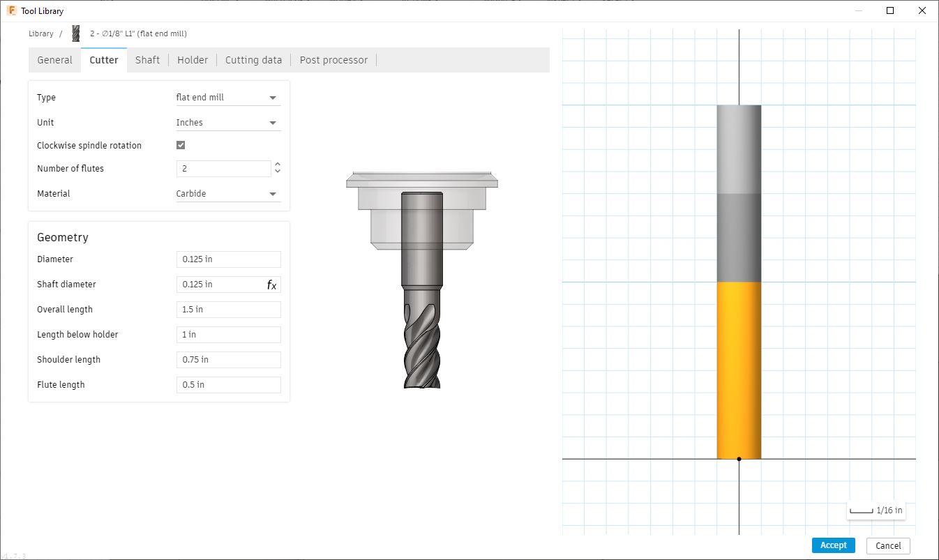This screenshot has width=939, height=560.
Task: Edit the Flute length field
Action: click(x=229, y=385)
